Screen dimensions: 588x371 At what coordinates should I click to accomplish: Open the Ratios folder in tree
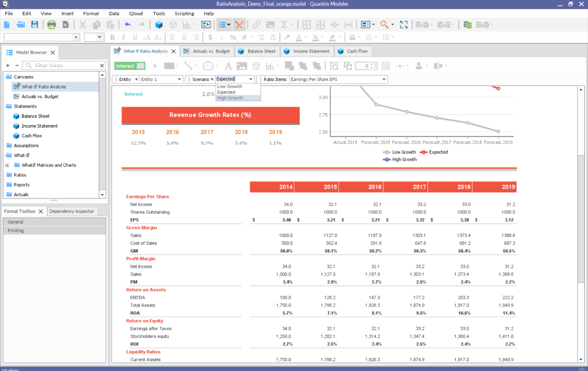pyautogui.click(x=20, y=175)
